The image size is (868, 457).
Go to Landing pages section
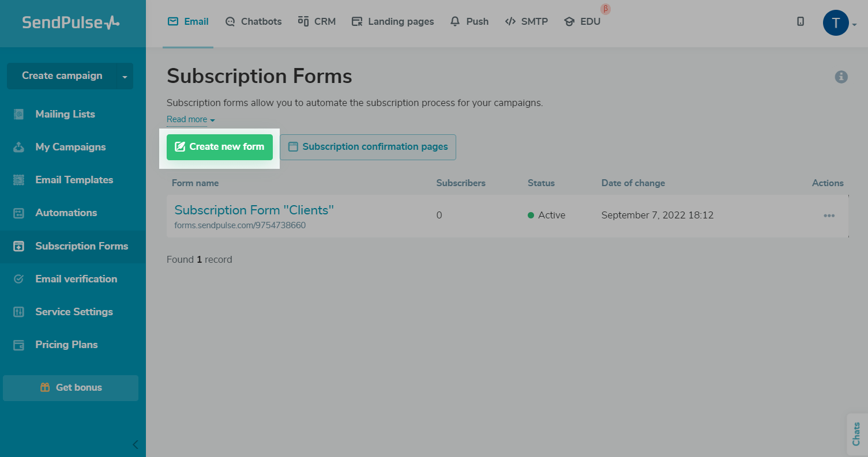393,22
